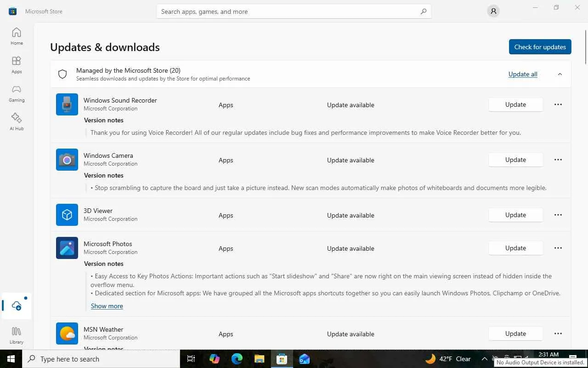Click the Microsoft Photos title
This screenshot has width=588, height=368.
(108, 244)
